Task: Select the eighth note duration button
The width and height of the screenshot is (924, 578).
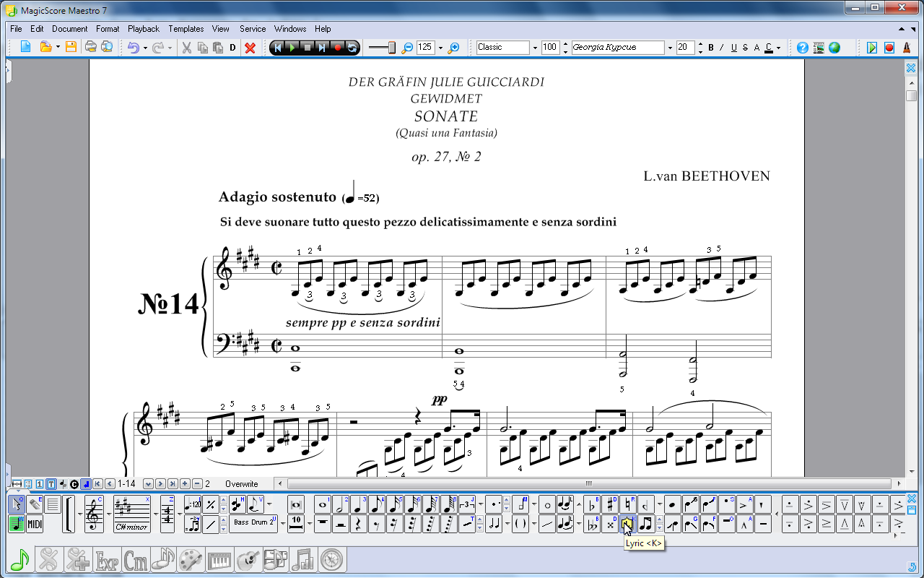Action: click(x=377, y=504)
